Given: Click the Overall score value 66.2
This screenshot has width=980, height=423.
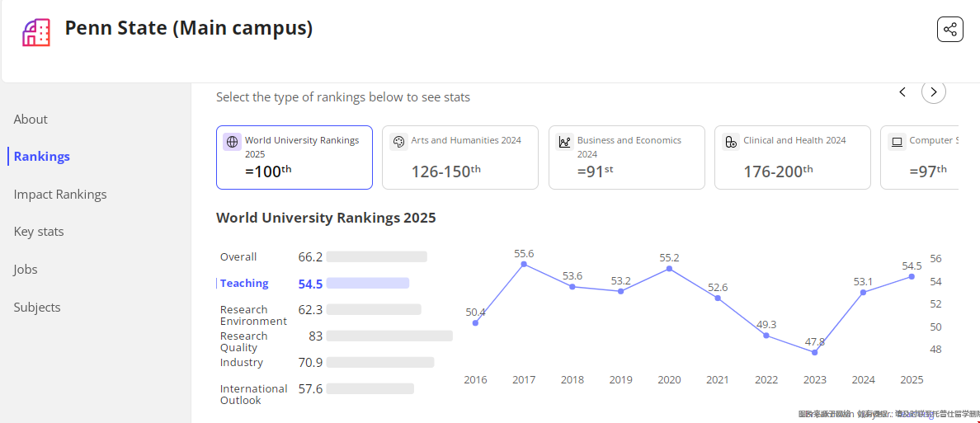Looking at the screenshot, I should pyautogui.click(x=311, y=256).
